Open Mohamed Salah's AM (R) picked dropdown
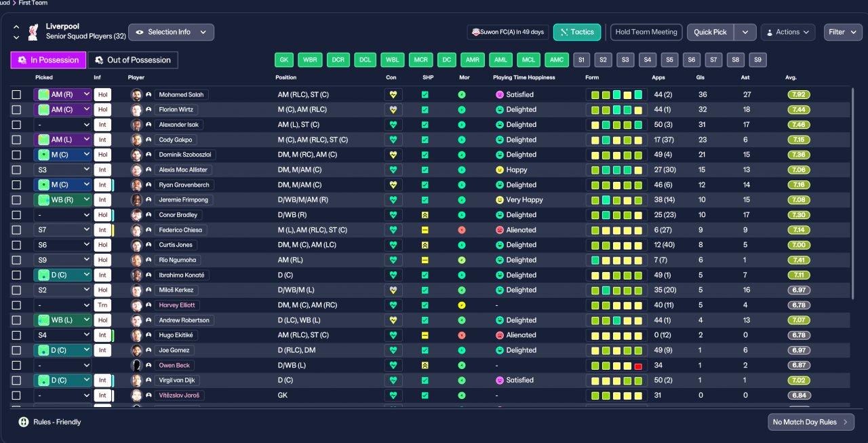The image size is (868, 443). click(62, 95)
